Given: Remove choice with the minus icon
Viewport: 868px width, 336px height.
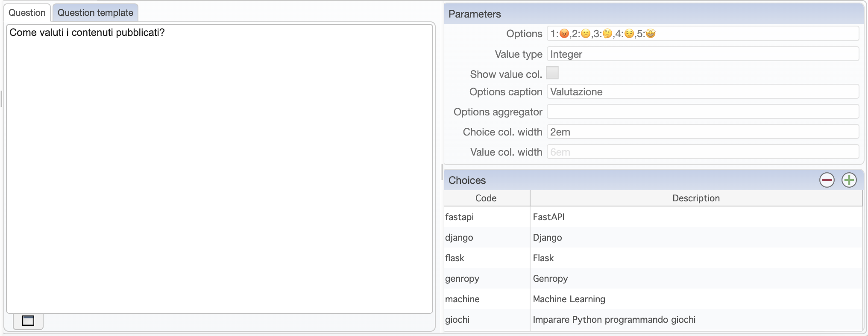Looking at the screenshot, I should [x=827, y=180].
